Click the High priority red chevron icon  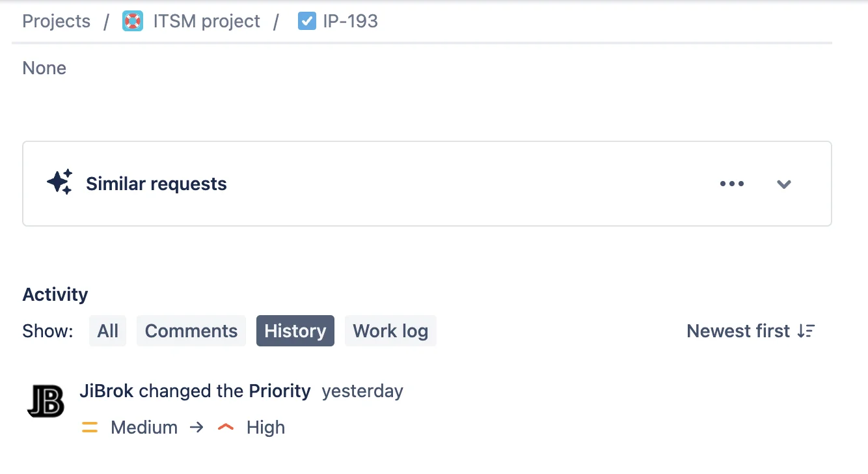tap(226, 427)
